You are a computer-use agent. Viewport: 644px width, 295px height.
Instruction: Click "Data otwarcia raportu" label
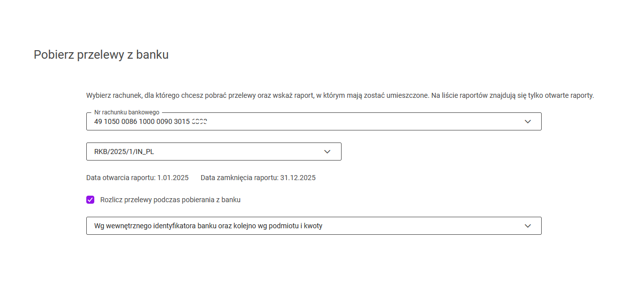pos(121,178)
